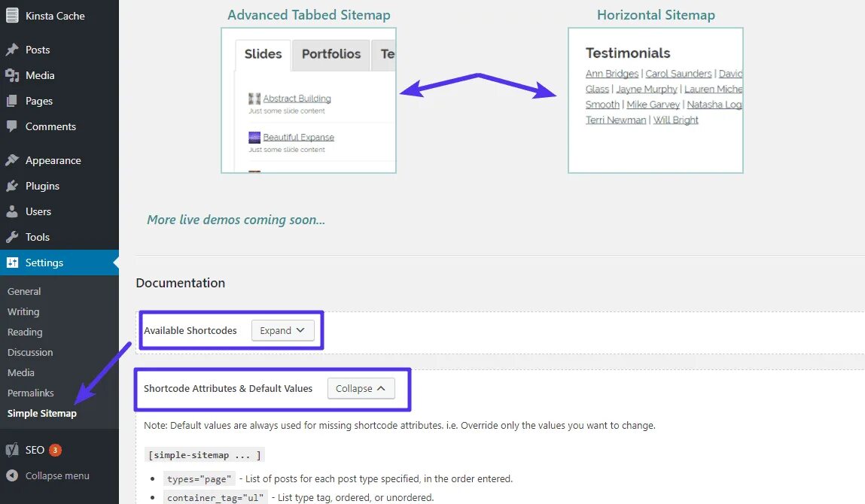The image size is (865, 504).
Task: Collapse Shortcode Attributes & Default Values
Action: click(x=361, y=388)
